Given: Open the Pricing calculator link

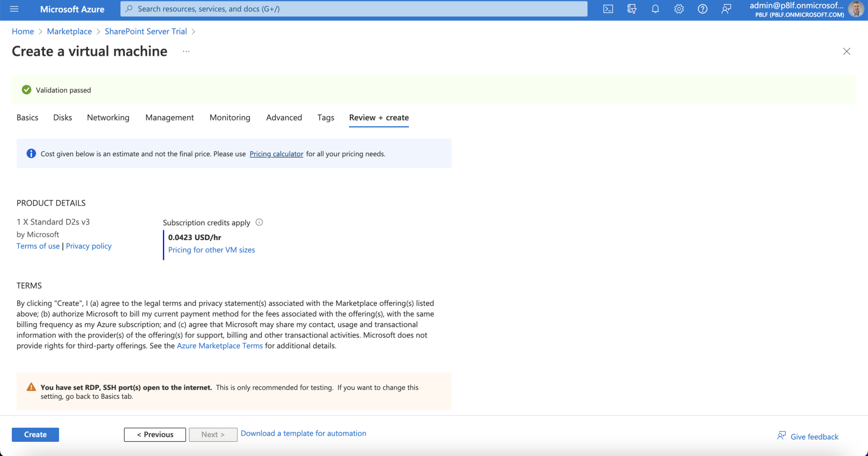Looking at the screenshot, I should (x=276, y=154).
